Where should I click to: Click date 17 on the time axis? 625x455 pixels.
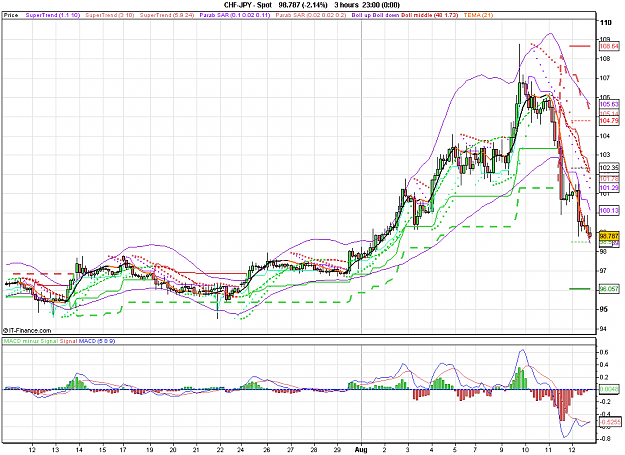pyautogui.click(x=123, y=450)
